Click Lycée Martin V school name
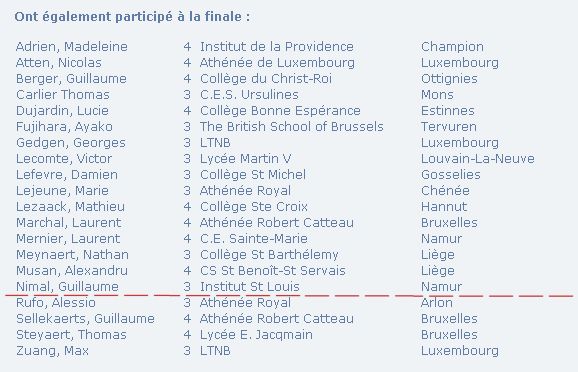The height and width of the screenshot is (372, 578). click(x=246, y=159)
